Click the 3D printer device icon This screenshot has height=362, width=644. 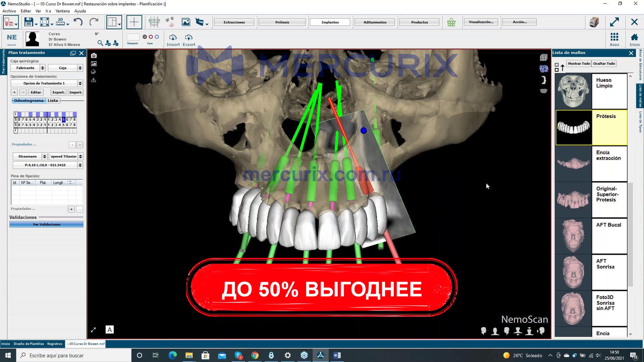click(x=594, y=22)
